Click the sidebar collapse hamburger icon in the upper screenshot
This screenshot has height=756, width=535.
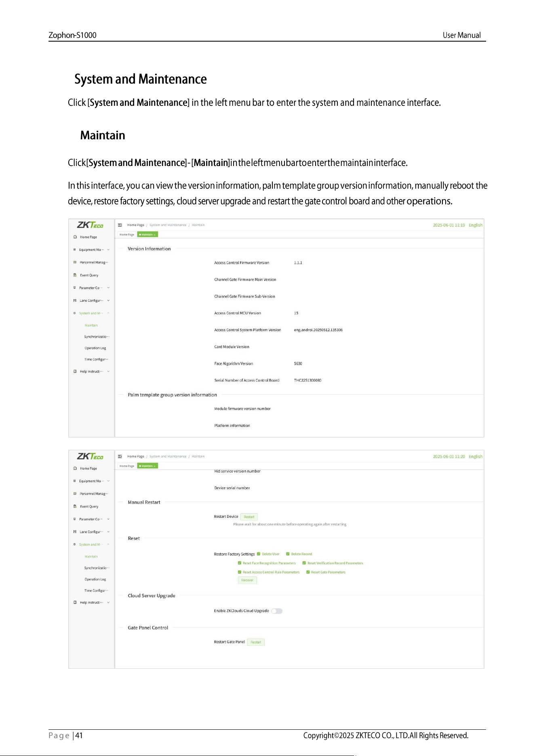coord(120,225)
